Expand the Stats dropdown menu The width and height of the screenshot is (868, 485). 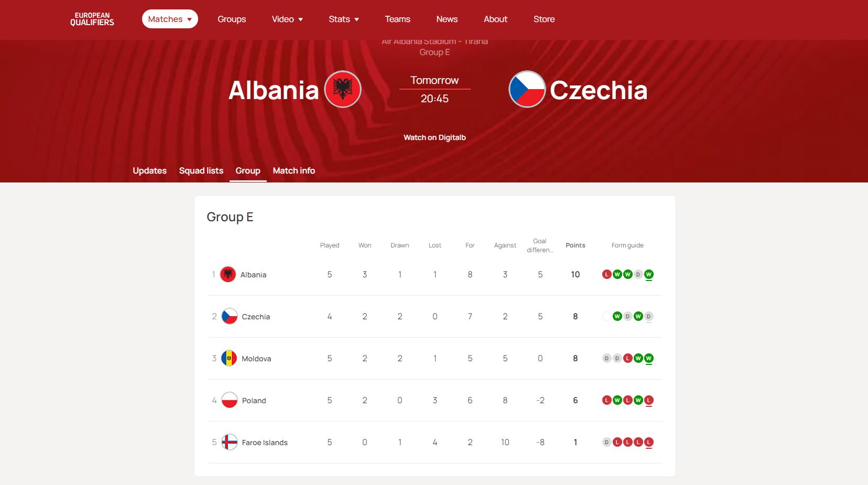[x=344, y=19]
